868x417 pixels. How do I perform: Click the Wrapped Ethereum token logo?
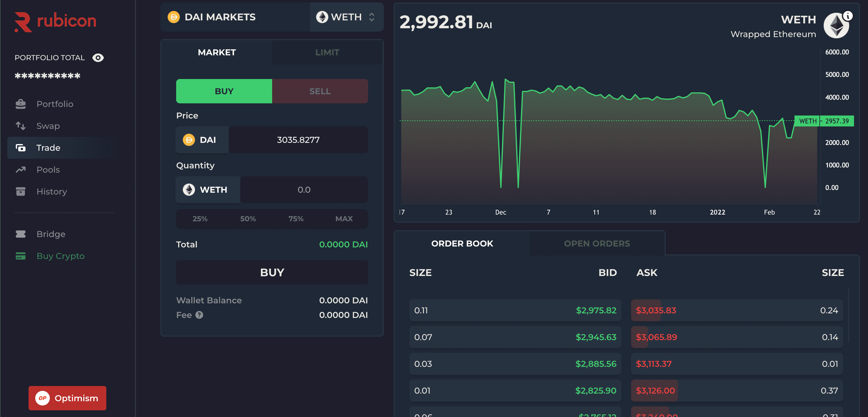click(x=836, y=26)
